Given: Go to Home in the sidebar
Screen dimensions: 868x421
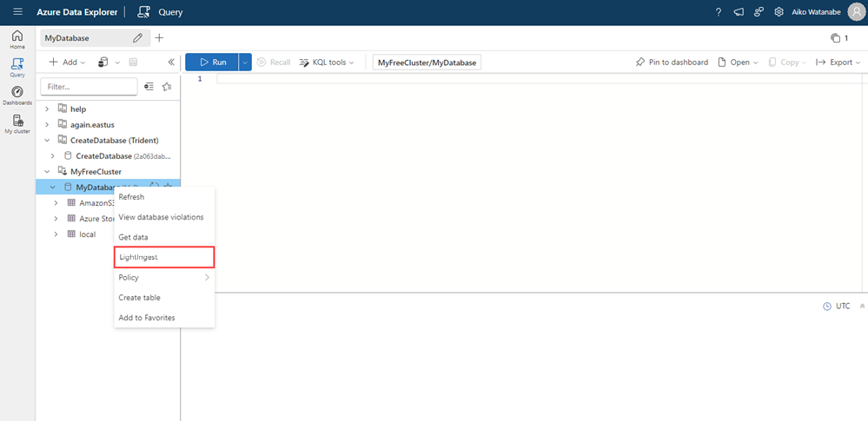Looking at the screenshot, I should (x=17, y=40).
